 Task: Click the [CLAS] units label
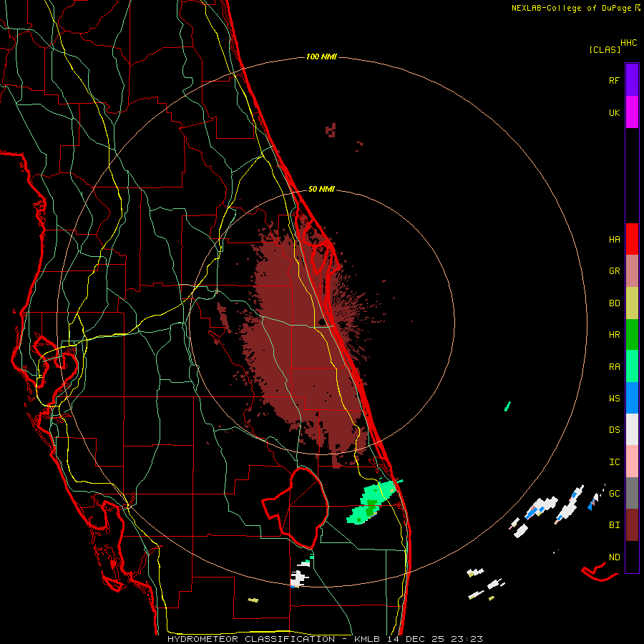coord(605,49)
